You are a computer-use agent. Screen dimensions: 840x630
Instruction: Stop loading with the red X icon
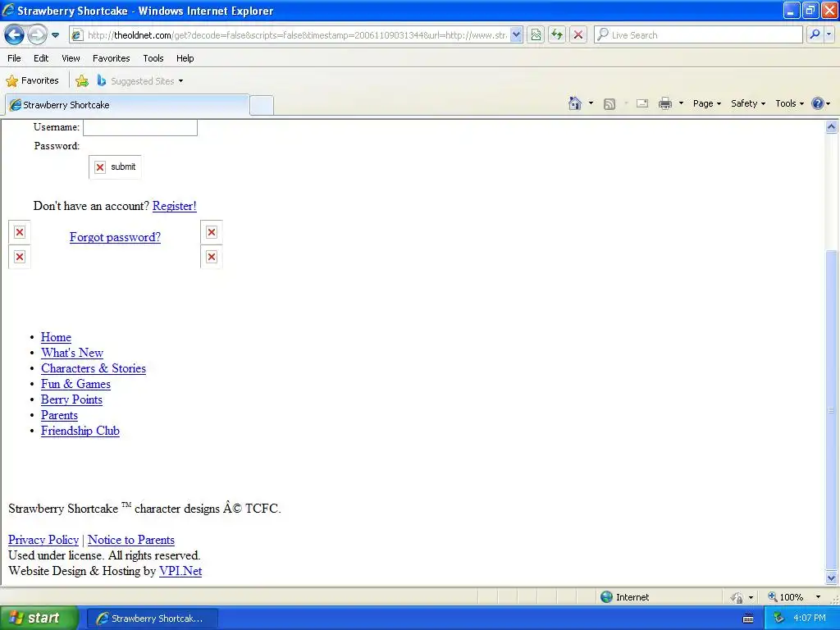tap(578, 35)
